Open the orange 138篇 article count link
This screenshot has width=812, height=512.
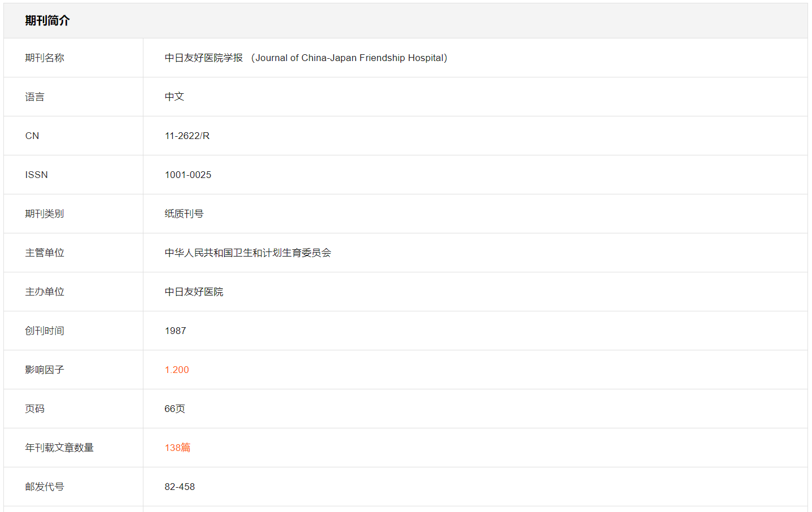tap(177, 448)
